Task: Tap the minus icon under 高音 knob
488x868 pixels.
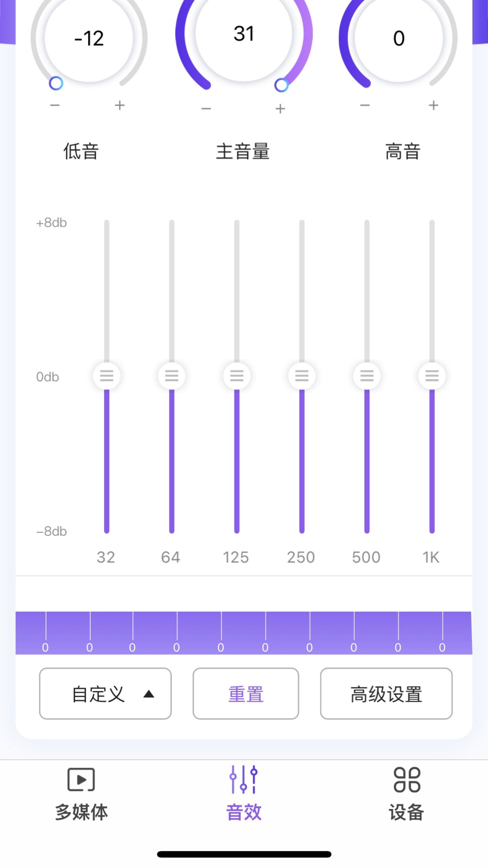Action: [x=365, y=105]
